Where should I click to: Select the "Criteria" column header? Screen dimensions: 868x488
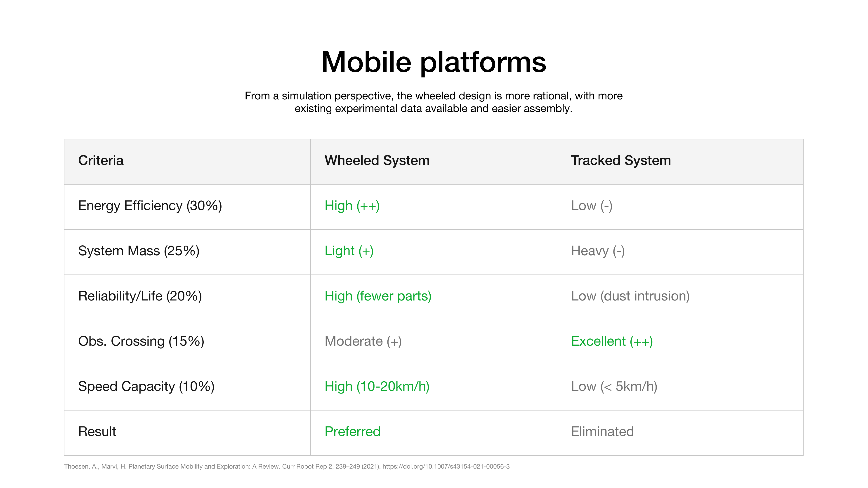pos(101,161)
